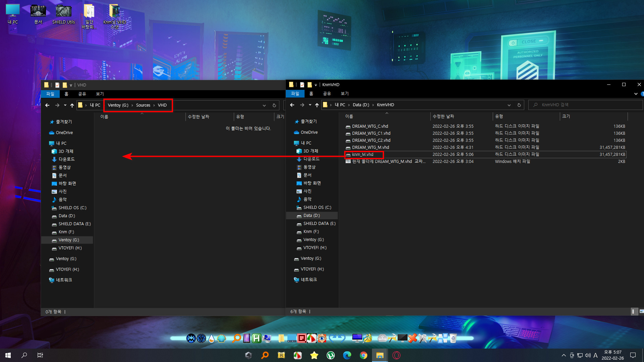The image size is (644, 362).
Task: Open Windows Start menu
Action: [8, 355]
